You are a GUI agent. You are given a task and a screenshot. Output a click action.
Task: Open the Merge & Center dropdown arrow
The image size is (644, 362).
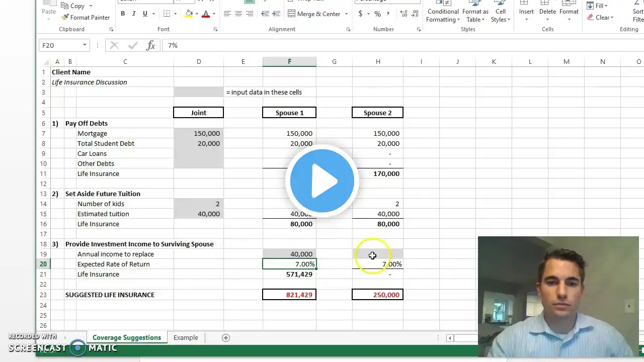point(347,14)
